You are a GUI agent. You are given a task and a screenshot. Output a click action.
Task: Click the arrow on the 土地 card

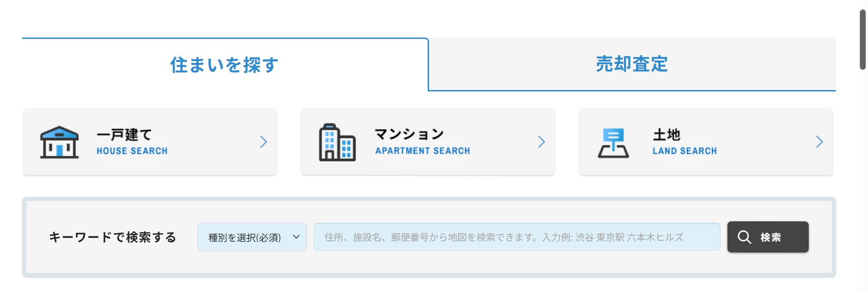coord(819,142)
